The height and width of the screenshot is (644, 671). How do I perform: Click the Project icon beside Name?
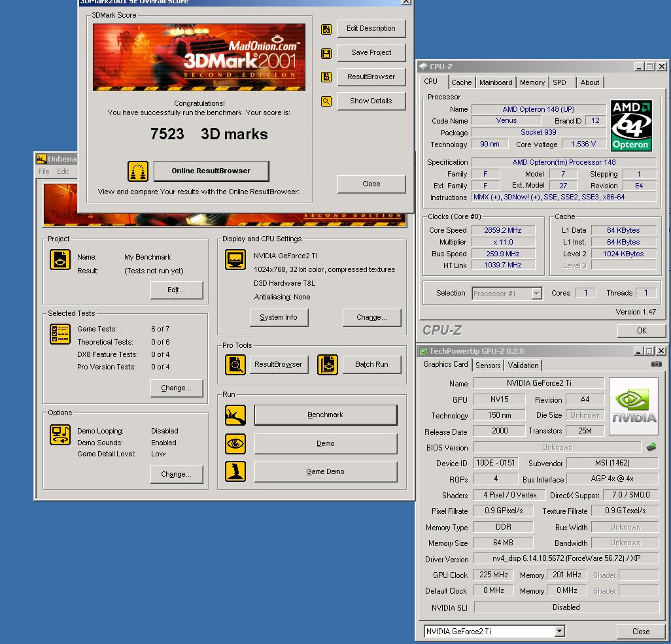(60, 260)
